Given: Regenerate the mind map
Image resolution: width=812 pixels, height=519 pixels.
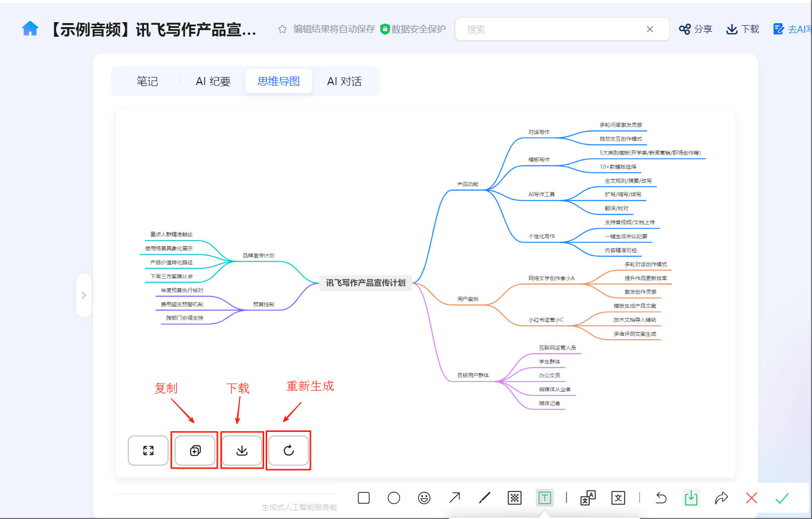Looking at the screenshot, I should pyautogui.click(x=289, y=451).
